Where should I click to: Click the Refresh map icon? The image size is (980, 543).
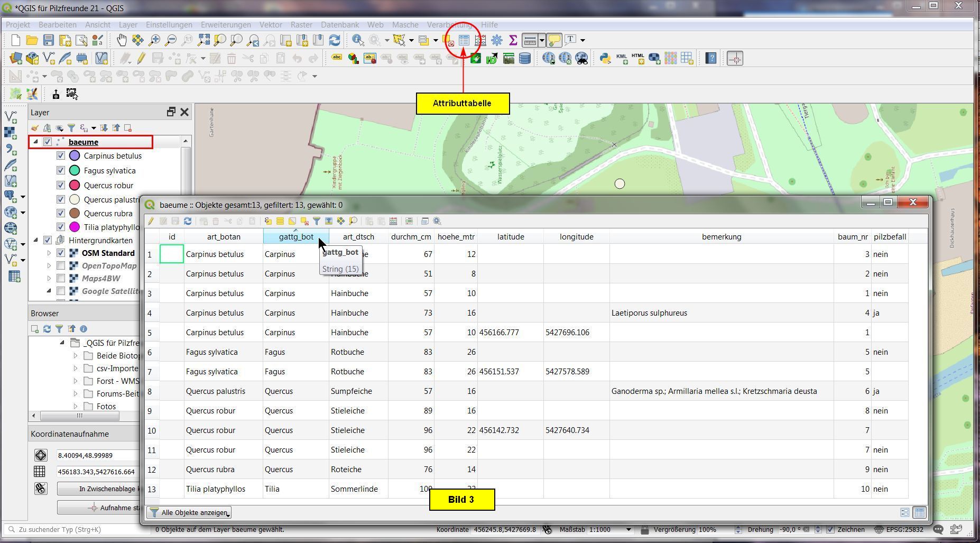[335, 40]
